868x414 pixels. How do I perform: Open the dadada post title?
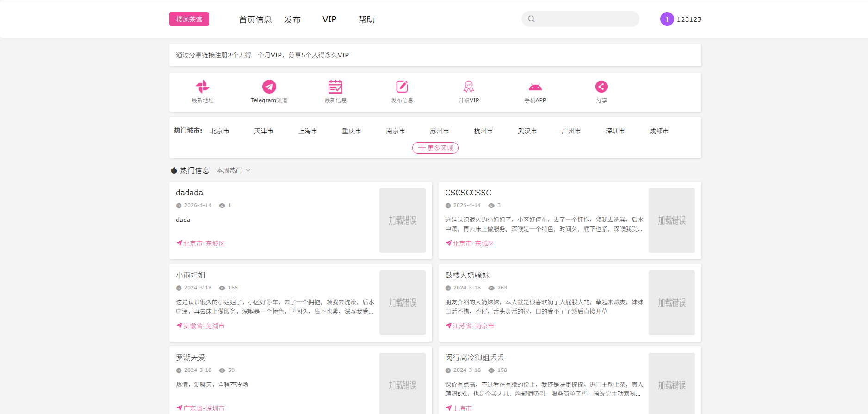point(189,193)
